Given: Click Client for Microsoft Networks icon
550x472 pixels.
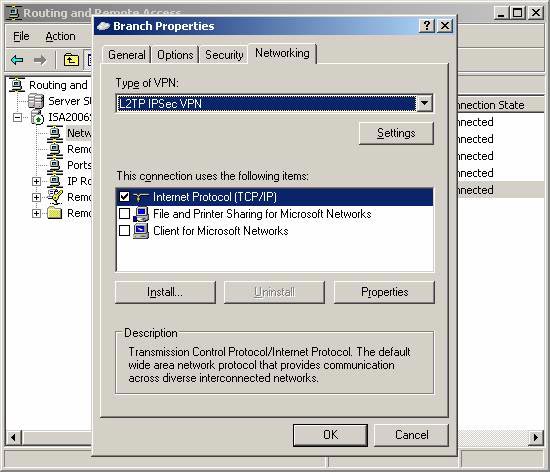Looking at the screenshot, I should (141, 231).
